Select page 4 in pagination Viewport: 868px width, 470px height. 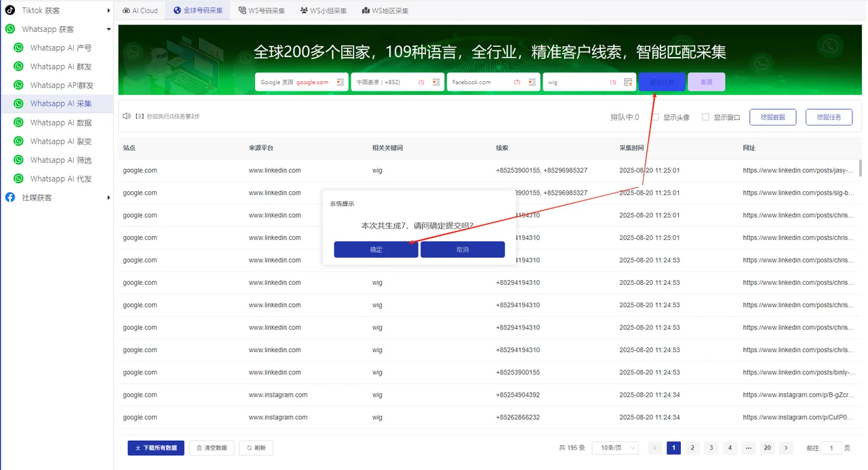(x=729, y=448)
